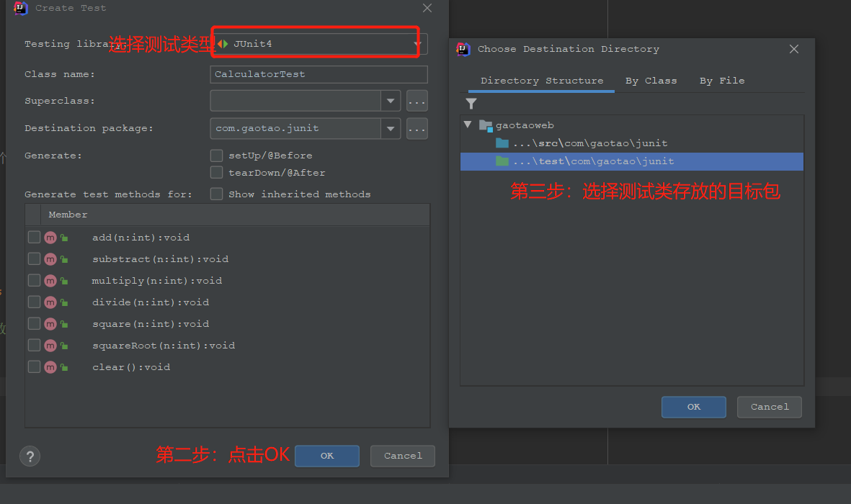Switch to the By File tab
Viewport: 851px width, 504px height.
[x=721, y=80]
